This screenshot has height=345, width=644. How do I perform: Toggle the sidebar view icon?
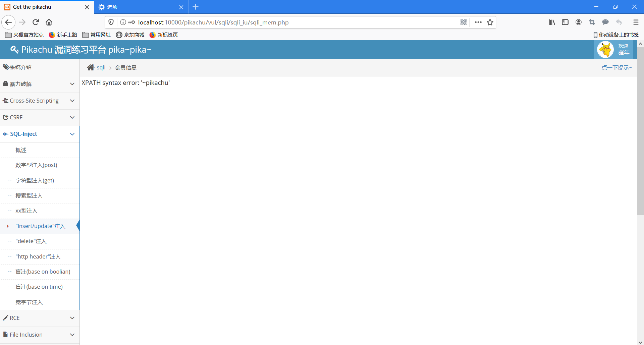point(565,22)
